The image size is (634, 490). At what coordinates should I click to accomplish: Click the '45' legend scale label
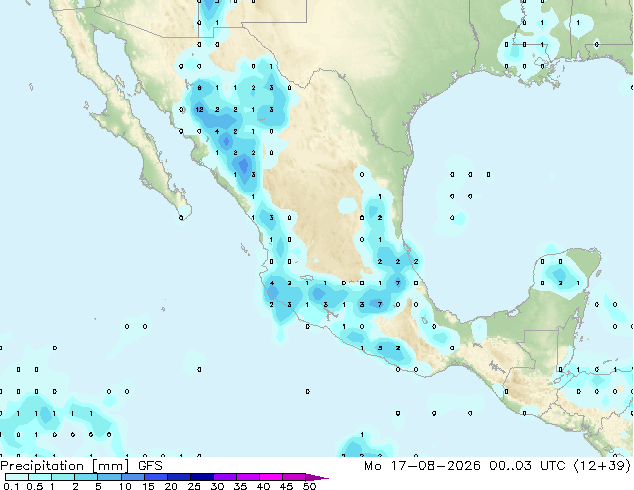(x=286, y=486)
